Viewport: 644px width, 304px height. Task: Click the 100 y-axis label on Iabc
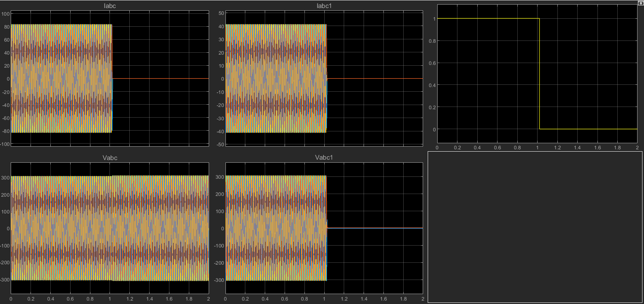(x=5, y=14)
